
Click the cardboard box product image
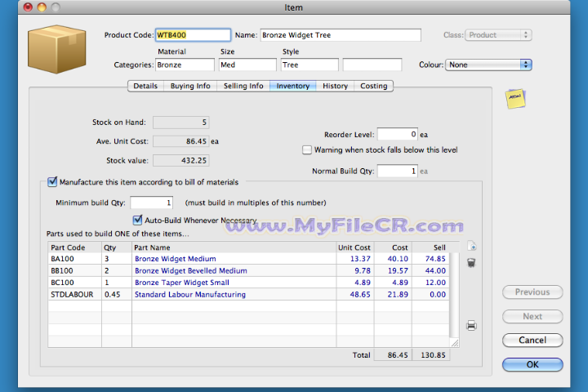(x=56, y=49)
